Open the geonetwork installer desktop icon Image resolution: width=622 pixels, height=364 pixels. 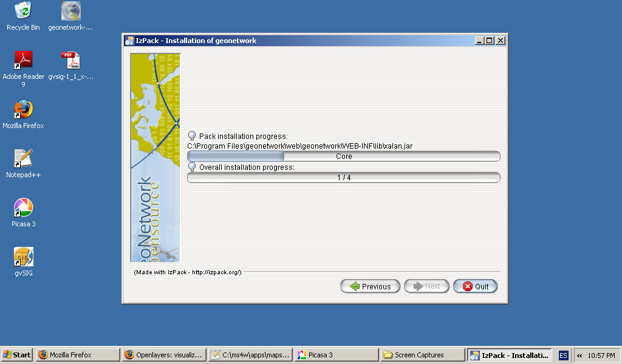click(x=71, y=11)
